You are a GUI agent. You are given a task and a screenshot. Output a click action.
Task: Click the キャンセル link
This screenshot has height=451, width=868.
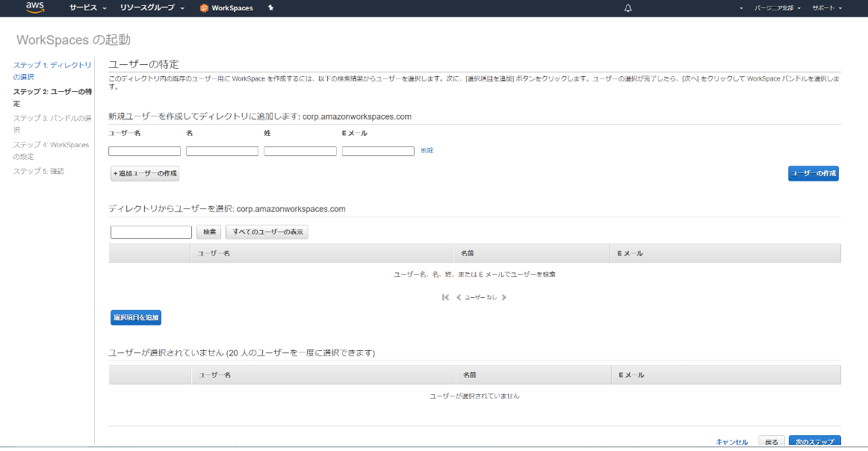732,442
